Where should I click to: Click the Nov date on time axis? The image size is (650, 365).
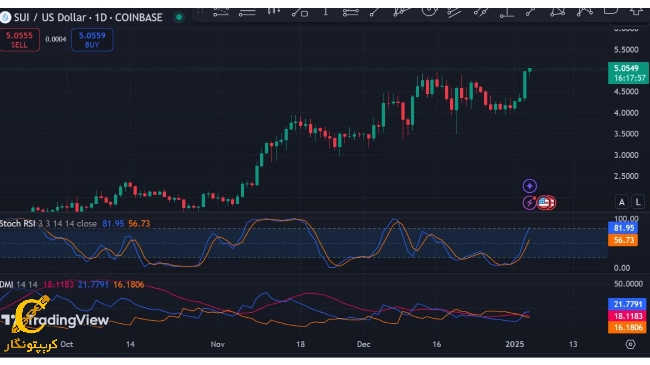tap(217, 344)
